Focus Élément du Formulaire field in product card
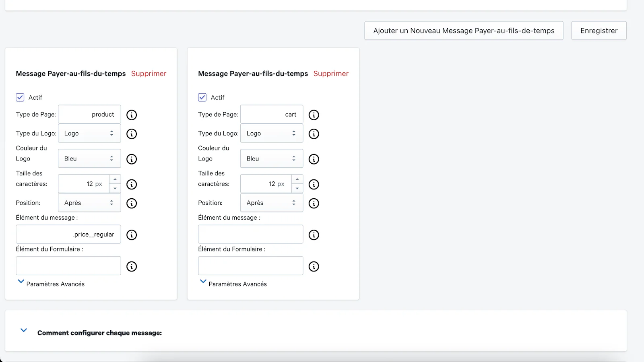644x362 pixels. (x=68, y=266)
